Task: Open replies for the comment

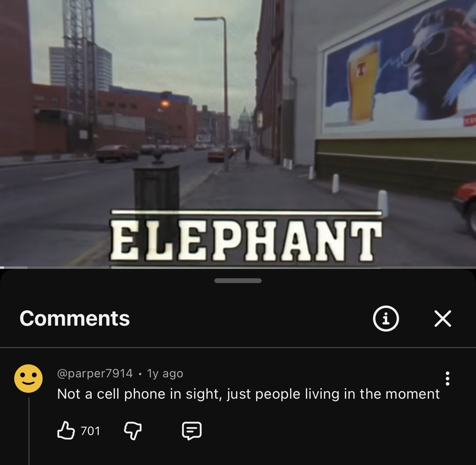Action: pyautogui.click(x=192, y=431)
